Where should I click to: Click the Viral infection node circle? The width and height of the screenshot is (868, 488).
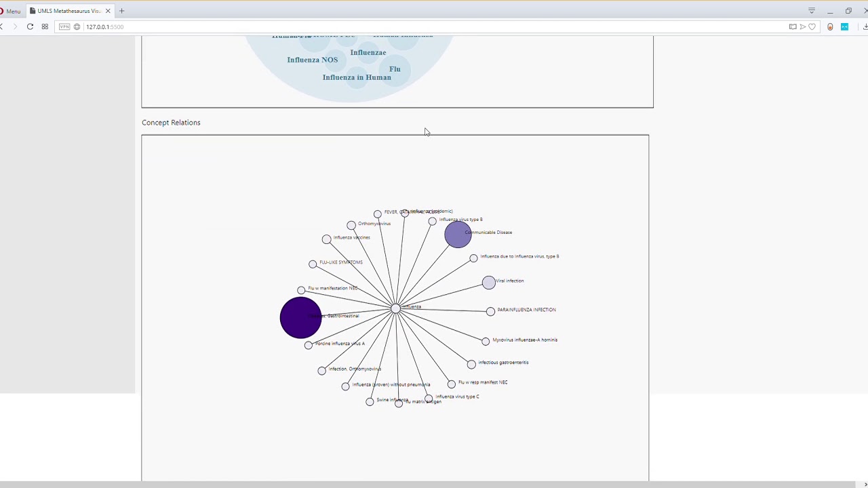coord(489,283)
